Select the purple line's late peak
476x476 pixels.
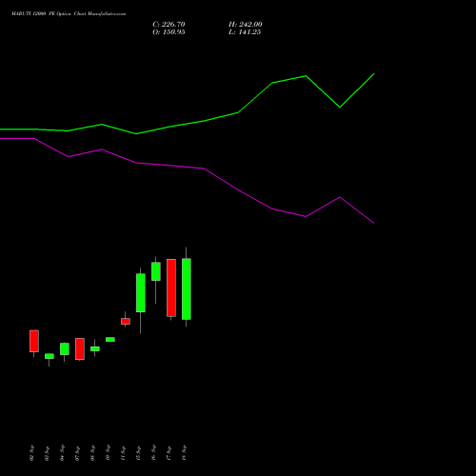coord(340,197)
